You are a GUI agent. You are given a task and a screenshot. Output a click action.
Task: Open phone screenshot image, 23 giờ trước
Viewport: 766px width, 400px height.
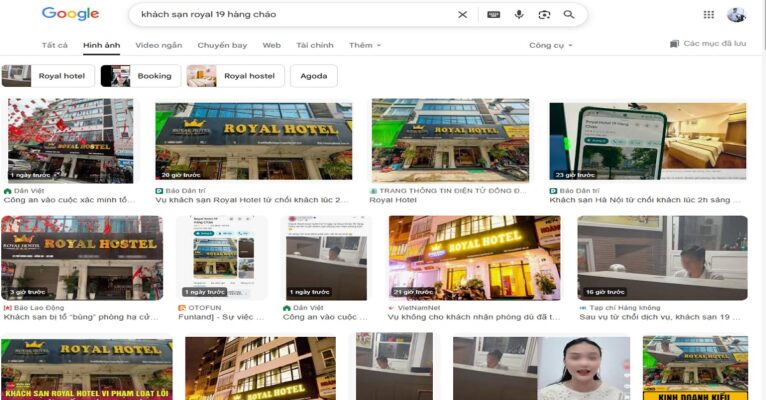[648, 141]
